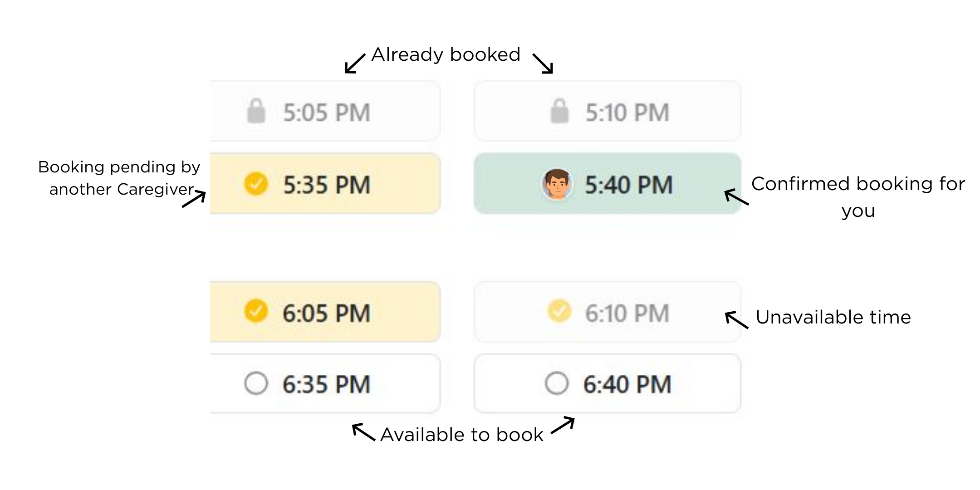Open the pending 5:35 PM yellow slot

pyautogui.click(x=325, y=184)
